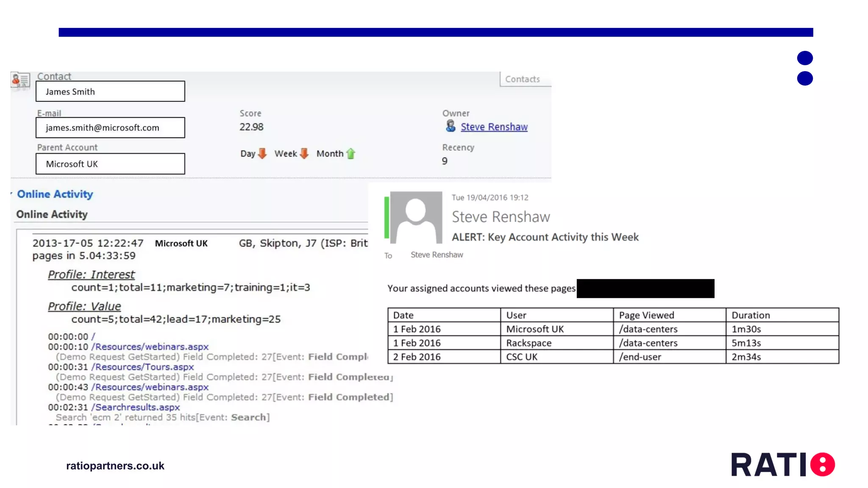Click the Contact name field James Smith

[110, 91]
